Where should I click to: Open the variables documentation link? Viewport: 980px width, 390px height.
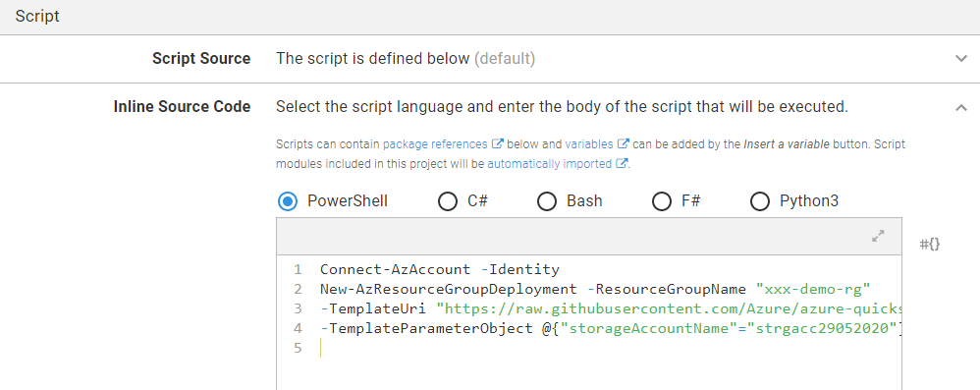click(589, 143)
